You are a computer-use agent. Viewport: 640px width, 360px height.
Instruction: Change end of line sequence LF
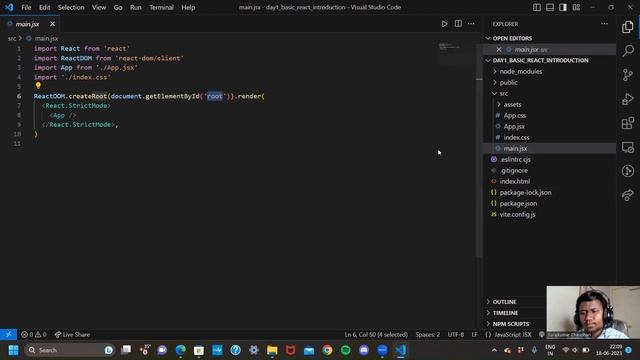pyautogui.click(x=474, y=335)
